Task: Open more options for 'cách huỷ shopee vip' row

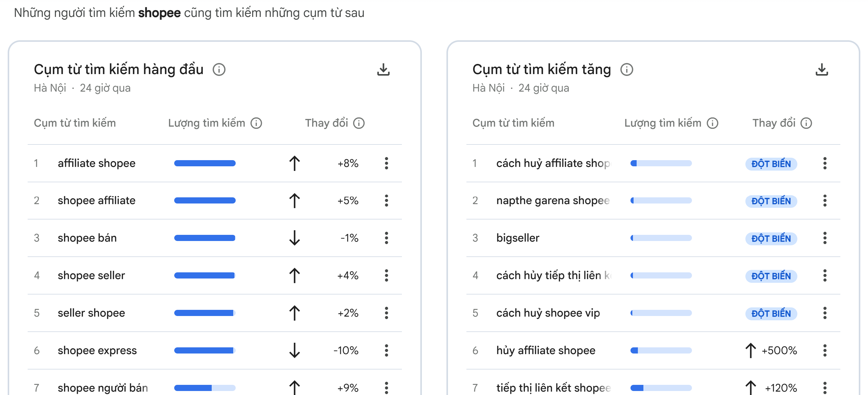Action: point(825,313)
